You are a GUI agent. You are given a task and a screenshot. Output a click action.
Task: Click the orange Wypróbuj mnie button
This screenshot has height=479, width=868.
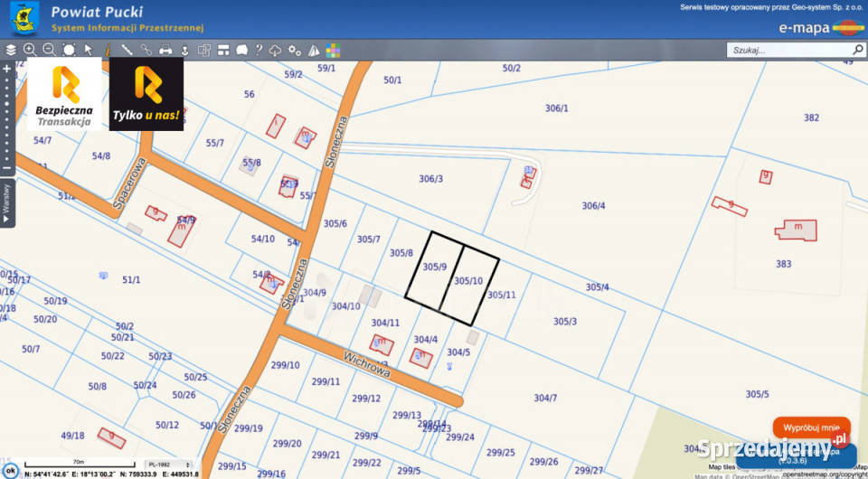[x=811, y=427]
